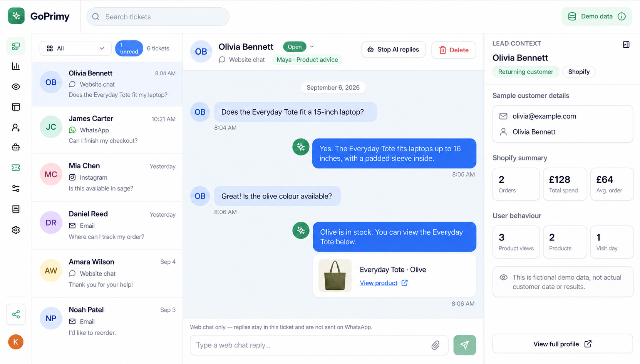Select the Daniel Reed email ticket
640x364 pixels.
107,225
